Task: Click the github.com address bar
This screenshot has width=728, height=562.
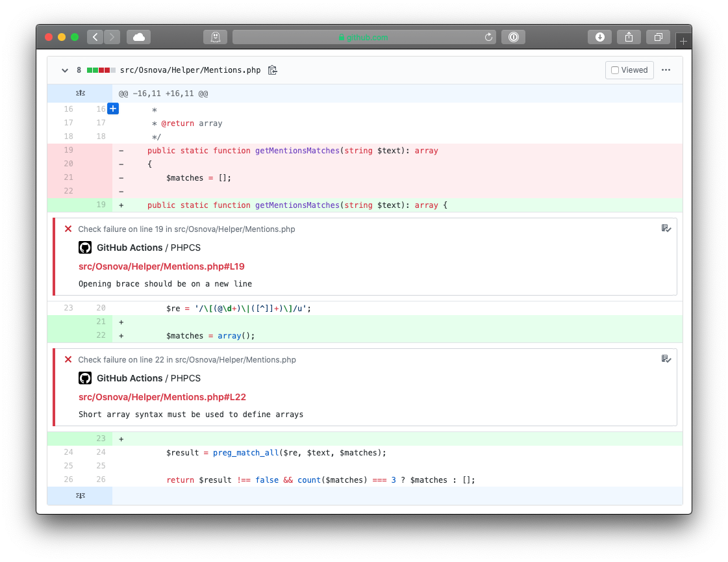Action: tap(364, 37)
